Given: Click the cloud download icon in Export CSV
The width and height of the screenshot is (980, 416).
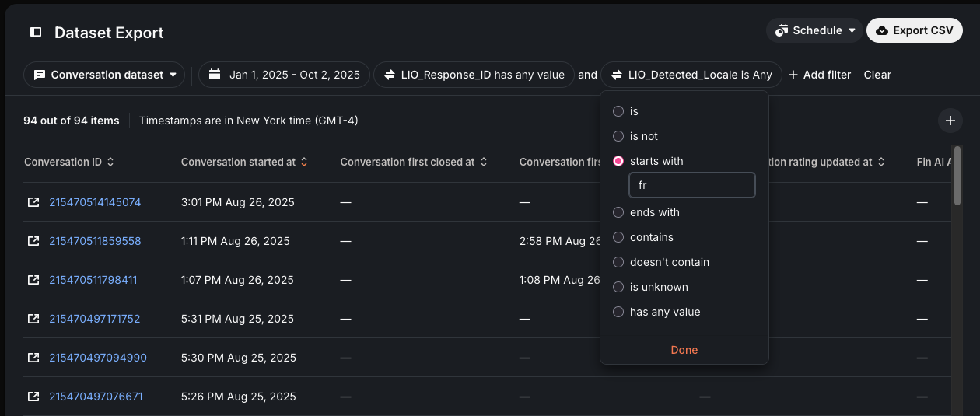Looking at the screenshot, I should point(882,30).
